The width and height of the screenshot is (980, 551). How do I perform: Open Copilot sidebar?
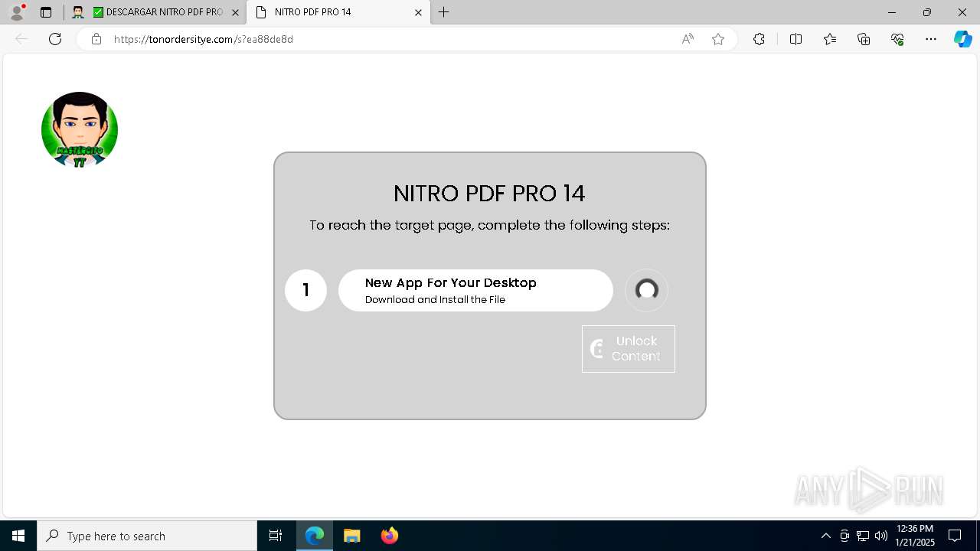click(963, 39)
